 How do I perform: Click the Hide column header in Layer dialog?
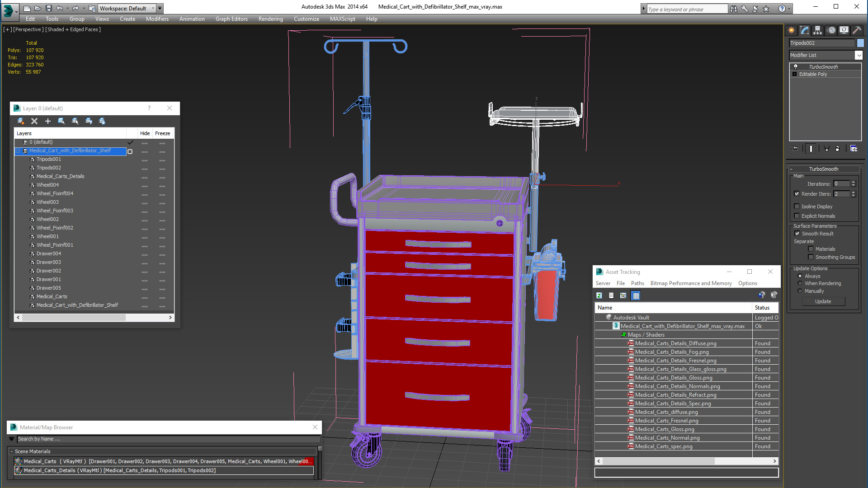coord(145,133)
